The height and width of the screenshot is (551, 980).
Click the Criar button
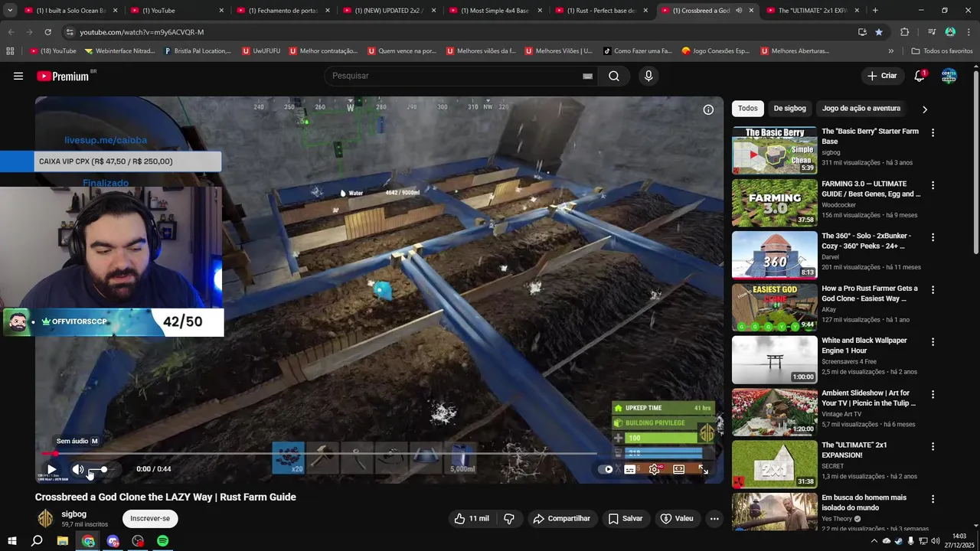point(882,76)
